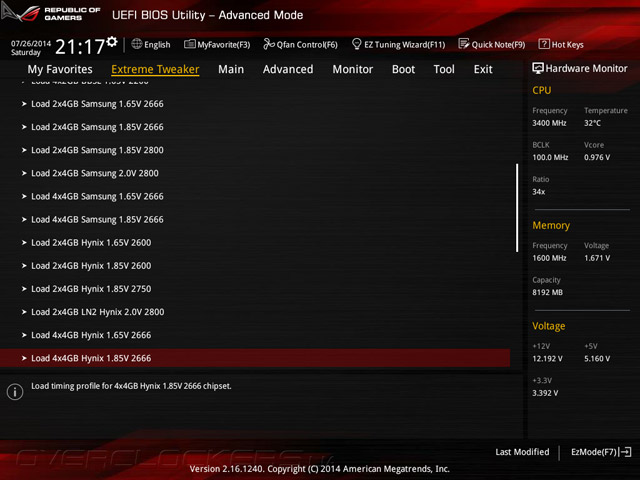Click memory capacity value 8192 MB
This screenshot has height=480, width=640.
pos(547,292)
